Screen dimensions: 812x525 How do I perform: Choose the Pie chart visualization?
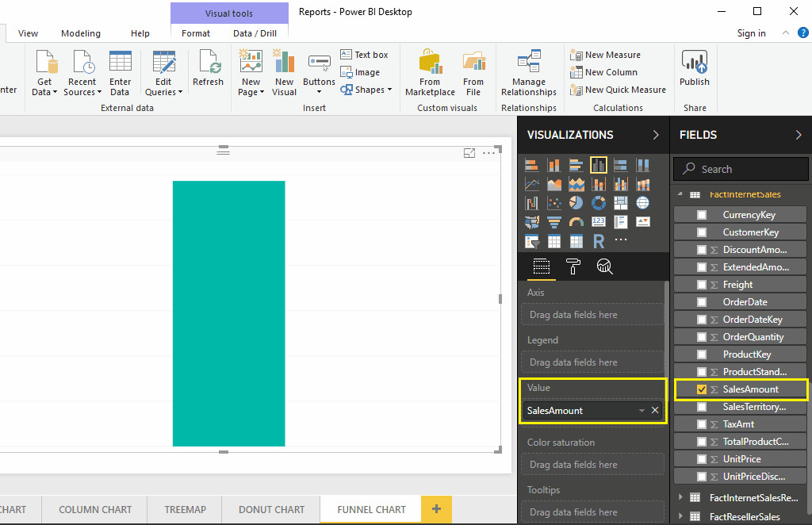[576, 203]
